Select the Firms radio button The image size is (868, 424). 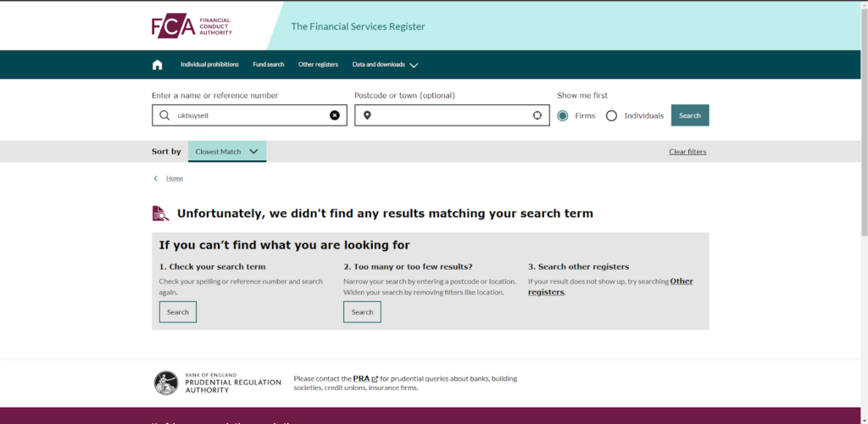pyautogui.click(x=563, y=115)
